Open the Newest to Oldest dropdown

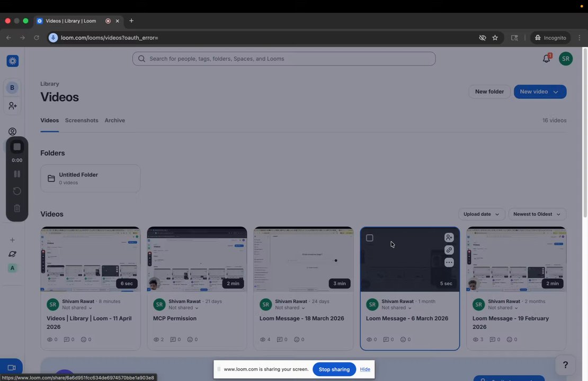point(537,214)
